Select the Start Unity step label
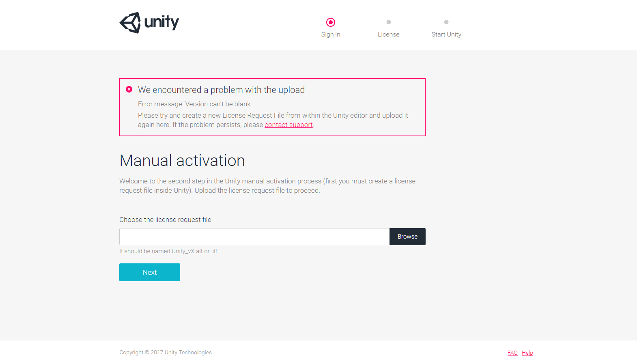This screenshot has width=637, height=364. [x=446, y=34]
